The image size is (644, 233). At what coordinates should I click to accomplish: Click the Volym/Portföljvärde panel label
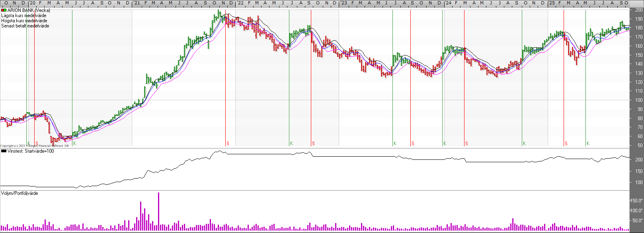pyautogui.click(x=20, y=193)
